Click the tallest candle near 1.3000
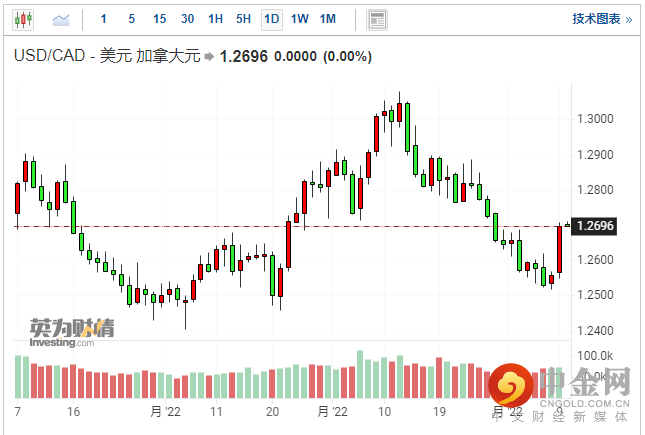 [x=407, y=128]
